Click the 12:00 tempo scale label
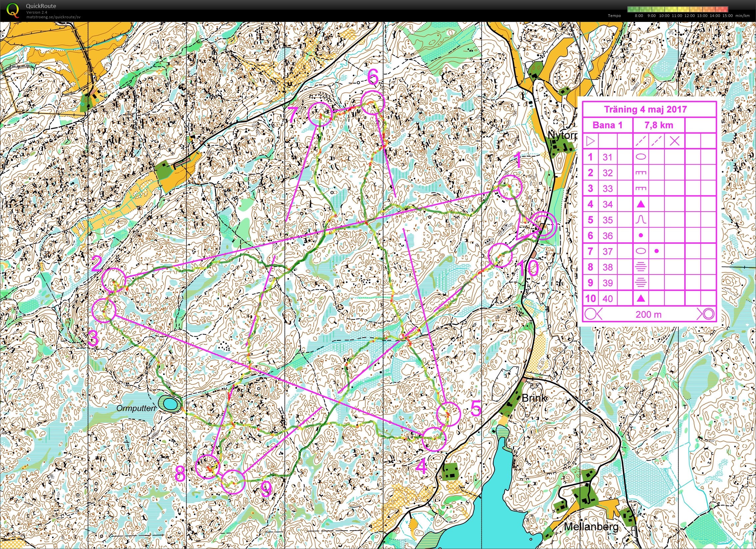Viewport: 756px width, 549px height. click(690, 16)
